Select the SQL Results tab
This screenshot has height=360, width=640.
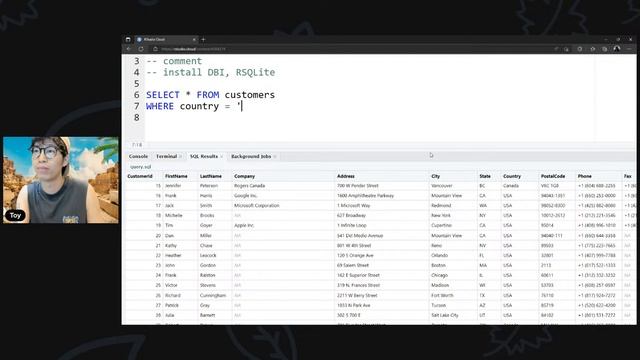point(204,156)
